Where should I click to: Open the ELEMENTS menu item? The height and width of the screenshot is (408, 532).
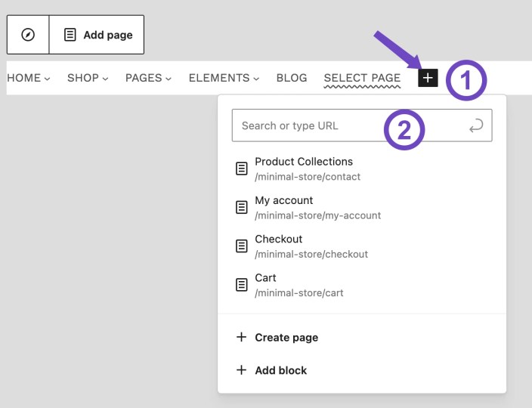pyautogui.click(x=219, y=78)
